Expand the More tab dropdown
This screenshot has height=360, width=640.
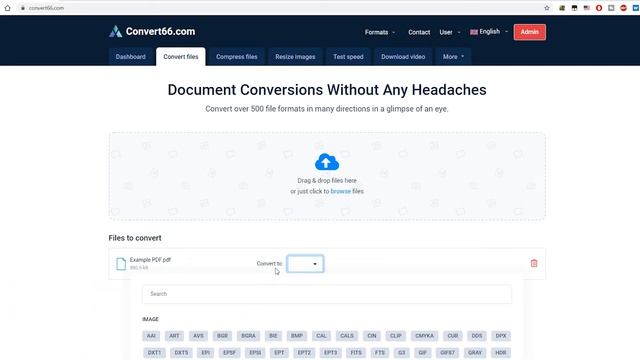pos(453,57)
